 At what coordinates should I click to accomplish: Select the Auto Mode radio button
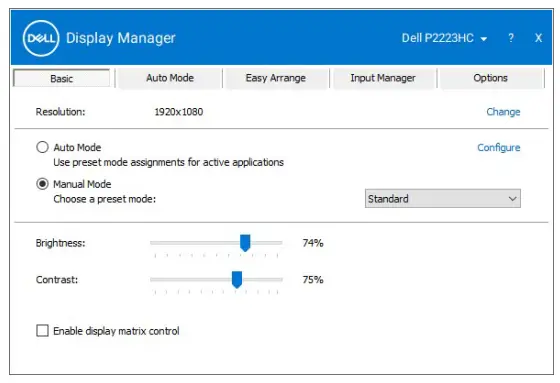42,147
